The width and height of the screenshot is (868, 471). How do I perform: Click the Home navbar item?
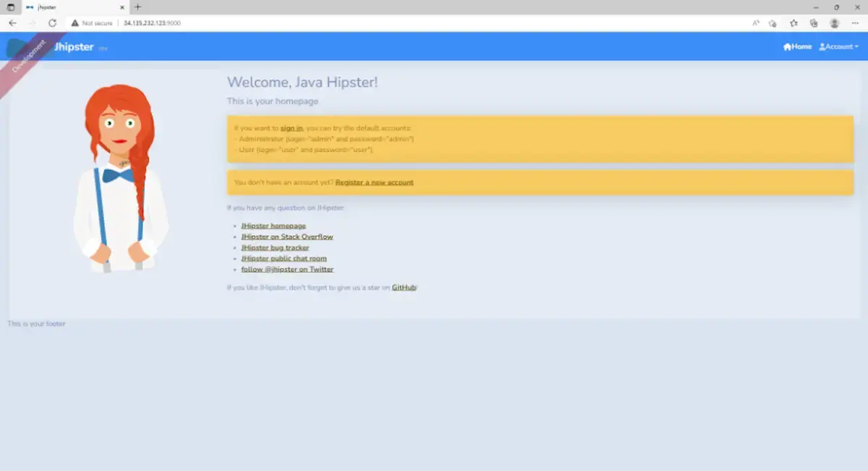pyautogui.click(x=798, y=47)
